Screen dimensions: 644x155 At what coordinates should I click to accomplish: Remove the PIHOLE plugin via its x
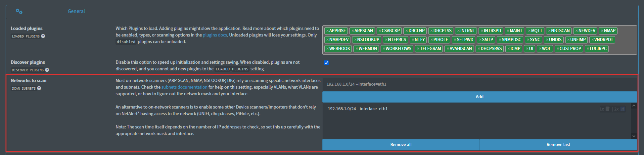click(x=431, y=40)
